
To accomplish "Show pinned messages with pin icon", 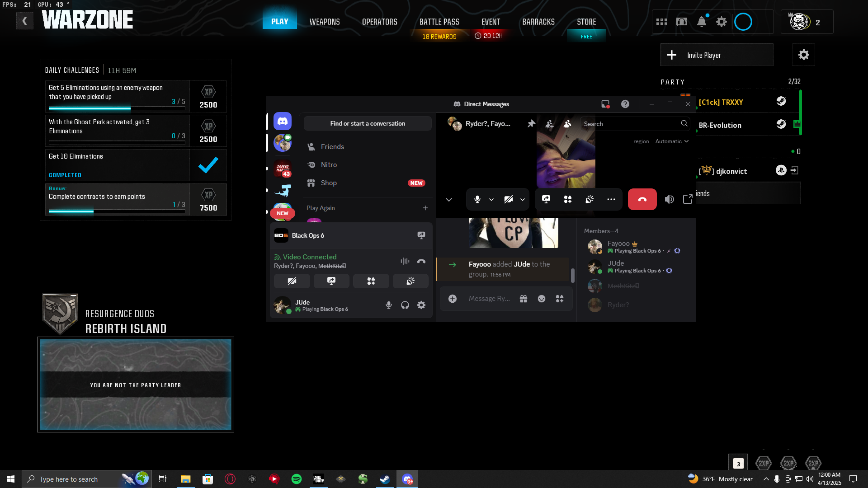I will pyautogui.click(x=531, y=124).
